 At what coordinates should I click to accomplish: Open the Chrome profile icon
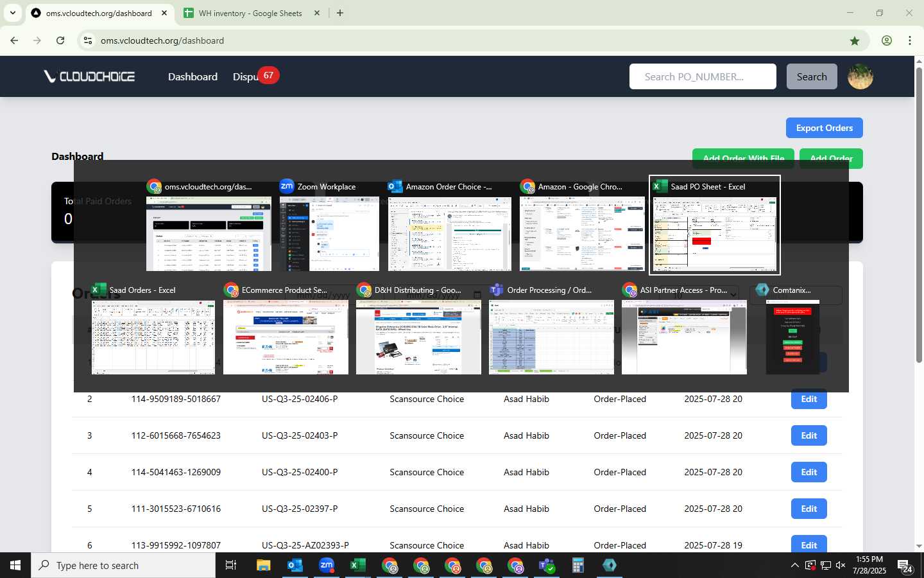(x=887, y=40)
